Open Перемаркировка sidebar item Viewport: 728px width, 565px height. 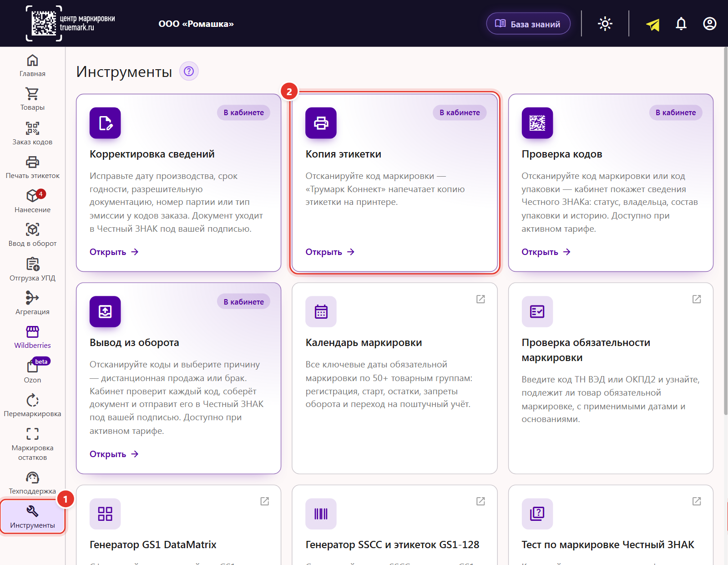(x=32, y=405)
